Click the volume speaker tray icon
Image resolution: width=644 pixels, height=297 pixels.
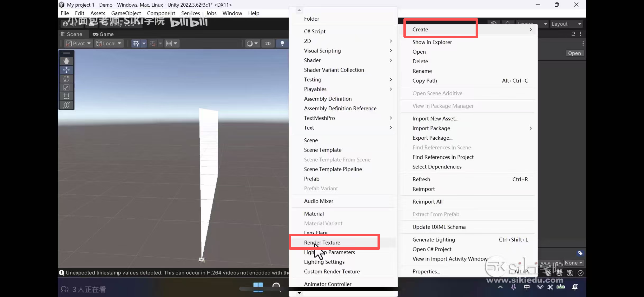[550, 287]
